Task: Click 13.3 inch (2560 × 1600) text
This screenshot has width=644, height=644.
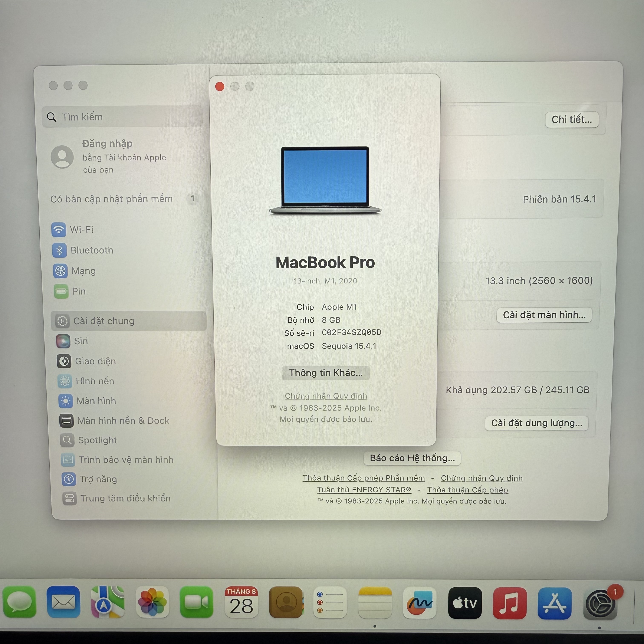Action: click(x=539, y=281)
